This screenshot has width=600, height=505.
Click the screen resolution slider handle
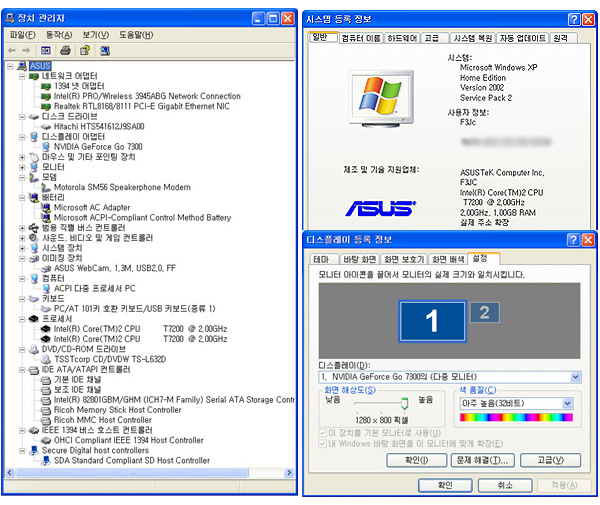point(404,404)
